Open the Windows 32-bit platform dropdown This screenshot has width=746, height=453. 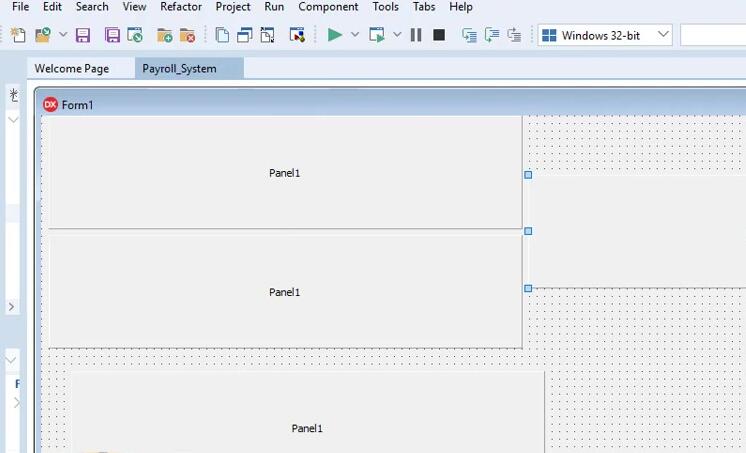pos(605,35)
